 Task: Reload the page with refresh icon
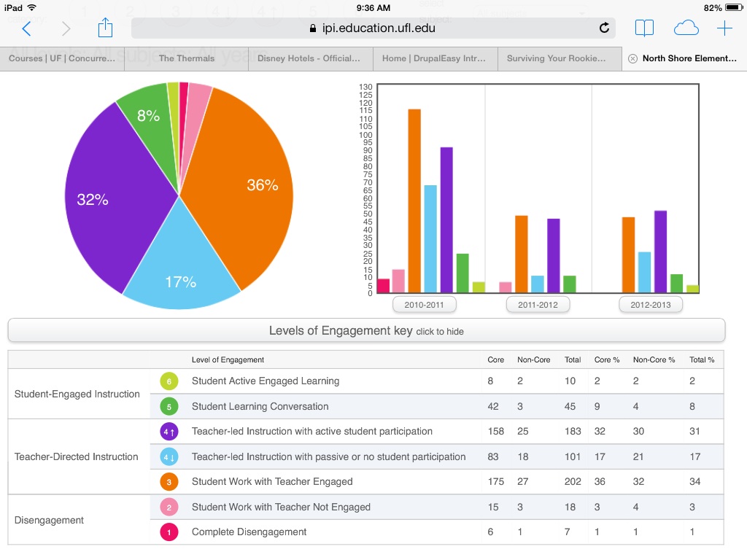pos(604,28)
